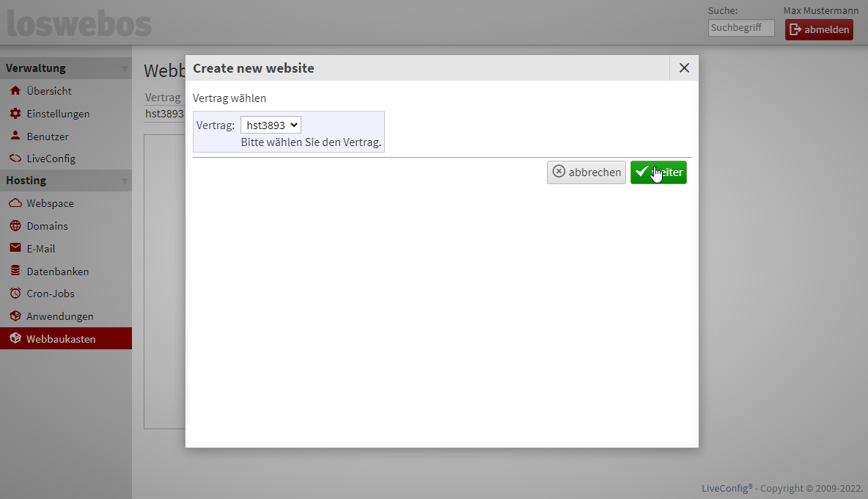
Task: Log out using the abmelden button
Action: tap(819, 29)
